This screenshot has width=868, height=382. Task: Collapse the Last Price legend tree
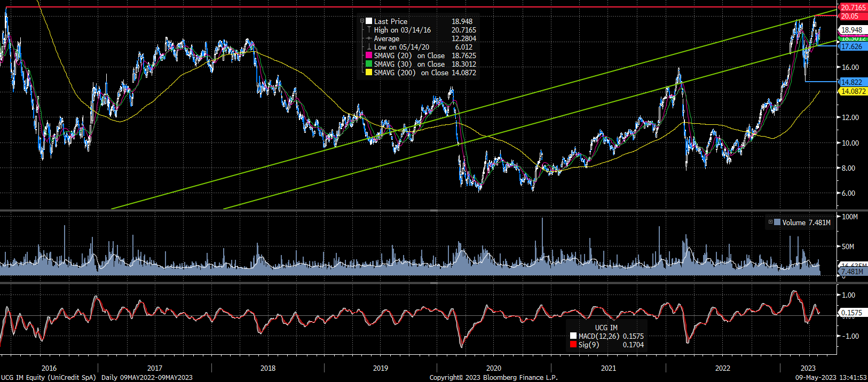362,21
